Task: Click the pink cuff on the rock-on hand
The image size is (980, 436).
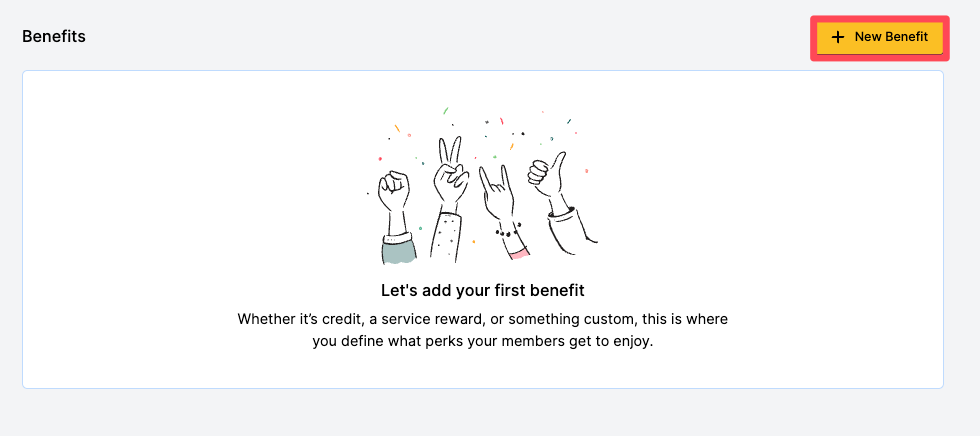Action: click(518, 254)
